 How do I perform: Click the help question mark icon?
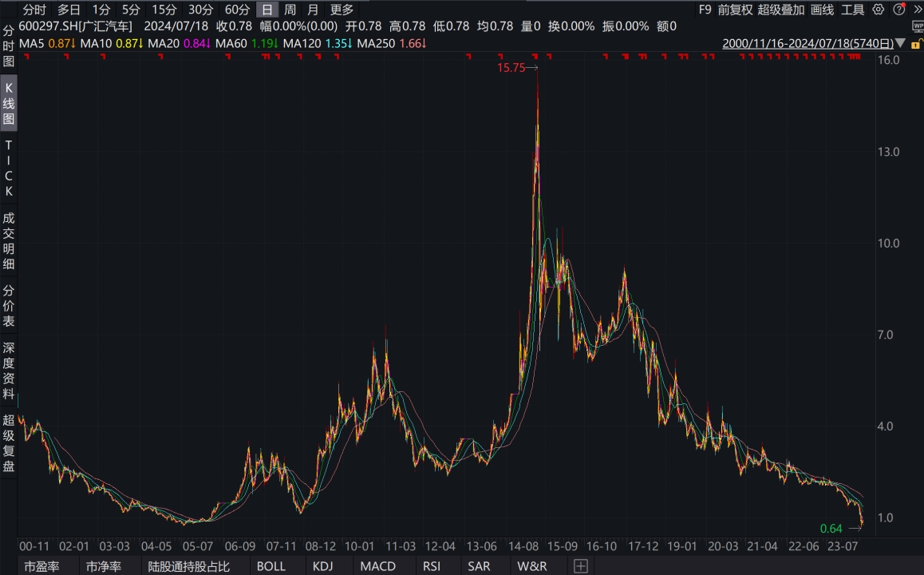tap(898, 10)
